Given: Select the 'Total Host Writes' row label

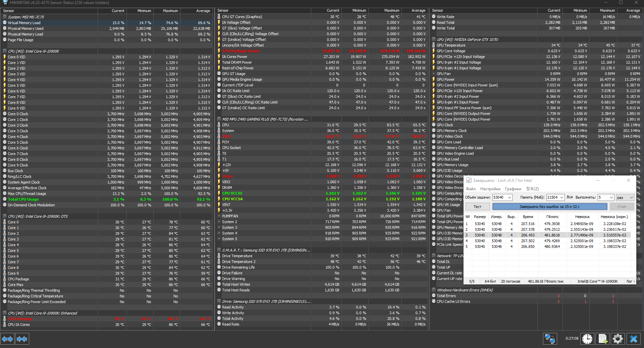Looking at the screenshot, I should [236, 284].
